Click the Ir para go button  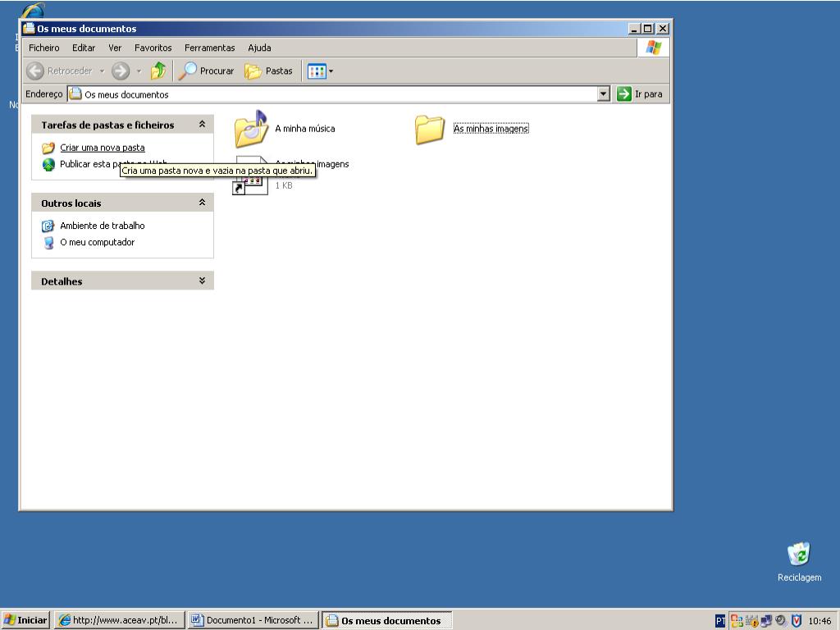click(x=640, y=94)
